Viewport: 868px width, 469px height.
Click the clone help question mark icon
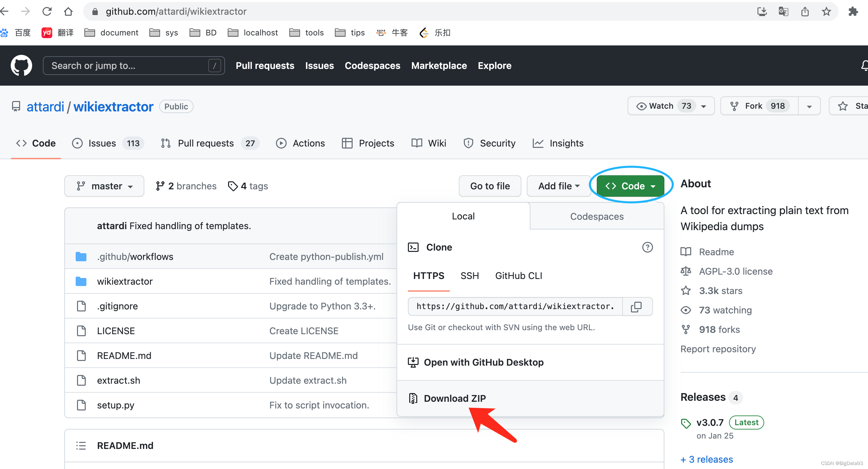click(x=647, y=247)
